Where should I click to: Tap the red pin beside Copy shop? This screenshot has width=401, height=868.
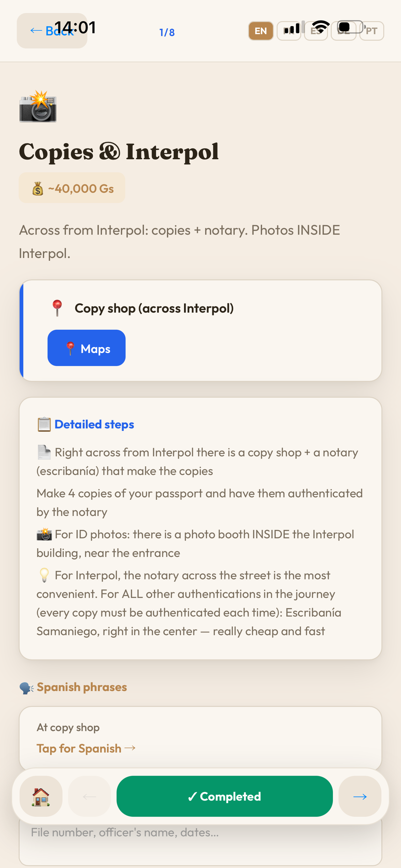click(x=57, y=308)
